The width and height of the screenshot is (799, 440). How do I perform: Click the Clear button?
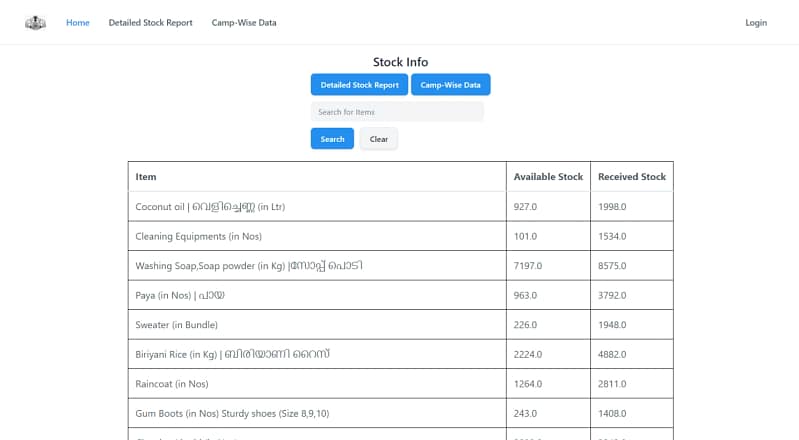pyautogui.click(x=379, y=139)
